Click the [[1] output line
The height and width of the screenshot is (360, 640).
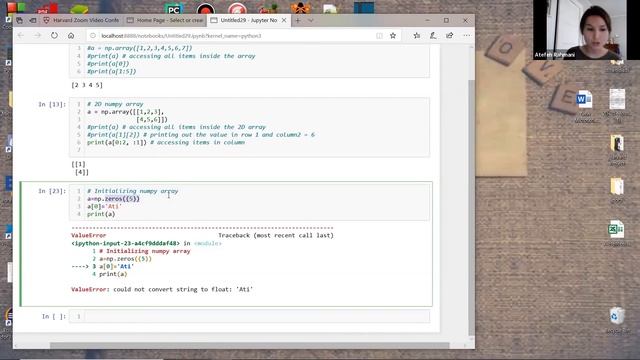(x=78, y=164)
